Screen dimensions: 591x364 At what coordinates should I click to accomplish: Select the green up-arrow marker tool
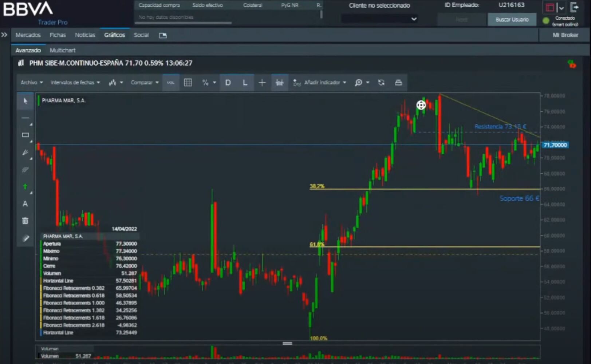[25, 187]
